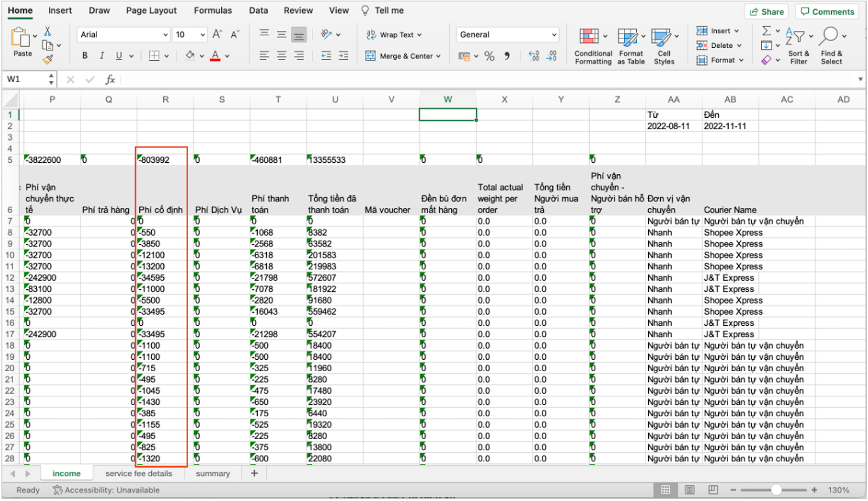Expand the Format cells dropdown arrow
The width and height of the screenshot is (868, 501).
[x=742, y=60]
